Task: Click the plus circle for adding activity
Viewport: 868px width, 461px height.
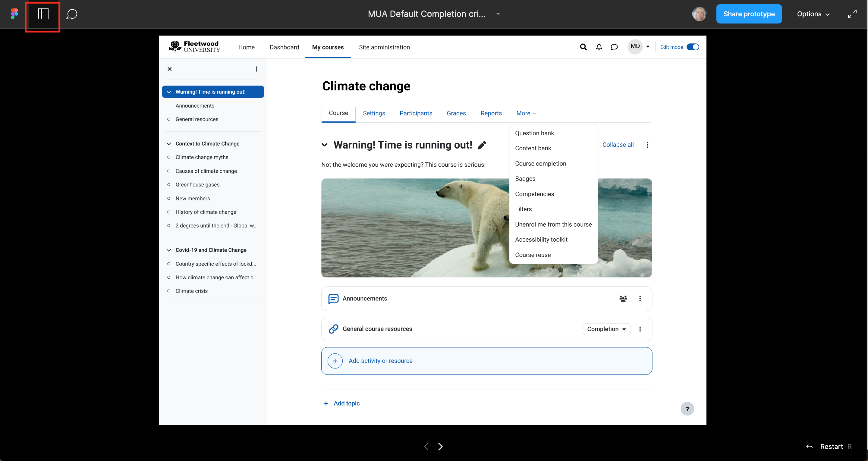Action: point(335,361)
